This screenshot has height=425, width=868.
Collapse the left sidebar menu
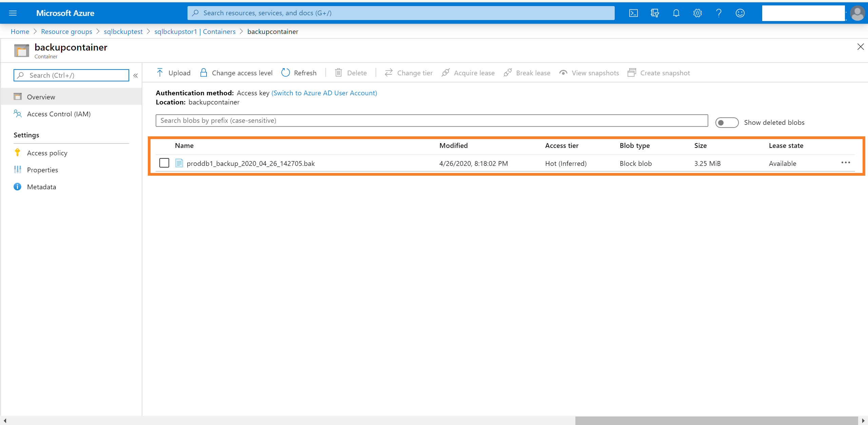coord(135,76)
